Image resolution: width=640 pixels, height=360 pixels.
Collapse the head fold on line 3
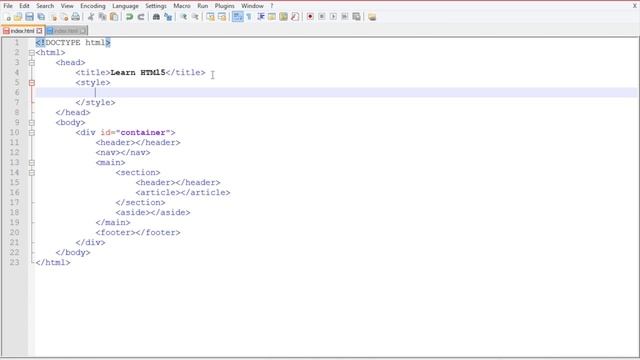[32, 62]
